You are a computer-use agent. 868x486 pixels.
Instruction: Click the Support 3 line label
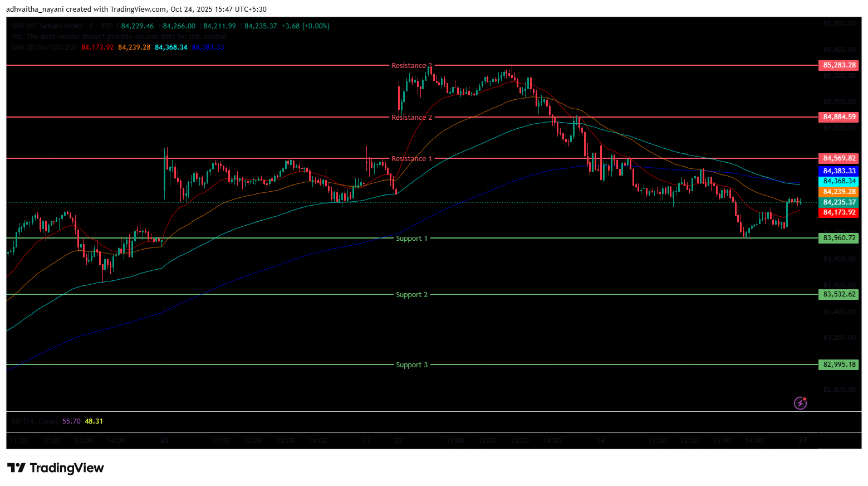(411, 365)
